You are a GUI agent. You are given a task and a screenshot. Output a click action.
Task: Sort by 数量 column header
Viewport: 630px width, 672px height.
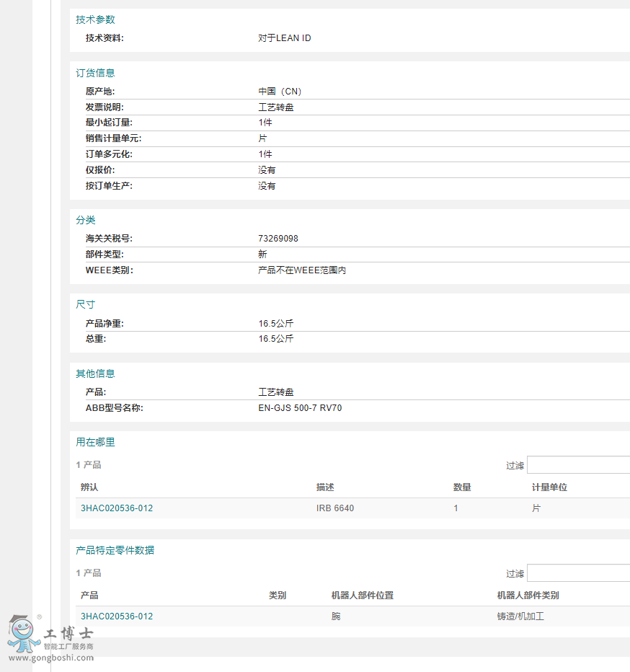462,487
